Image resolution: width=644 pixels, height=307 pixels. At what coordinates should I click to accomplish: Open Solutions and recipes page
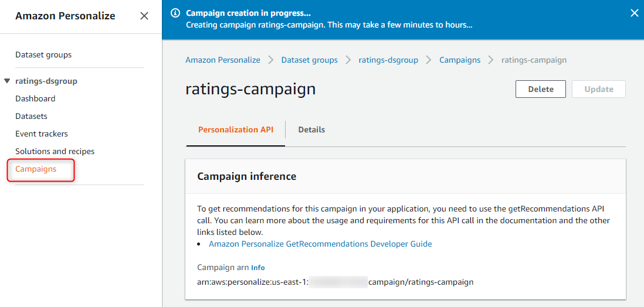pos(55,151)
